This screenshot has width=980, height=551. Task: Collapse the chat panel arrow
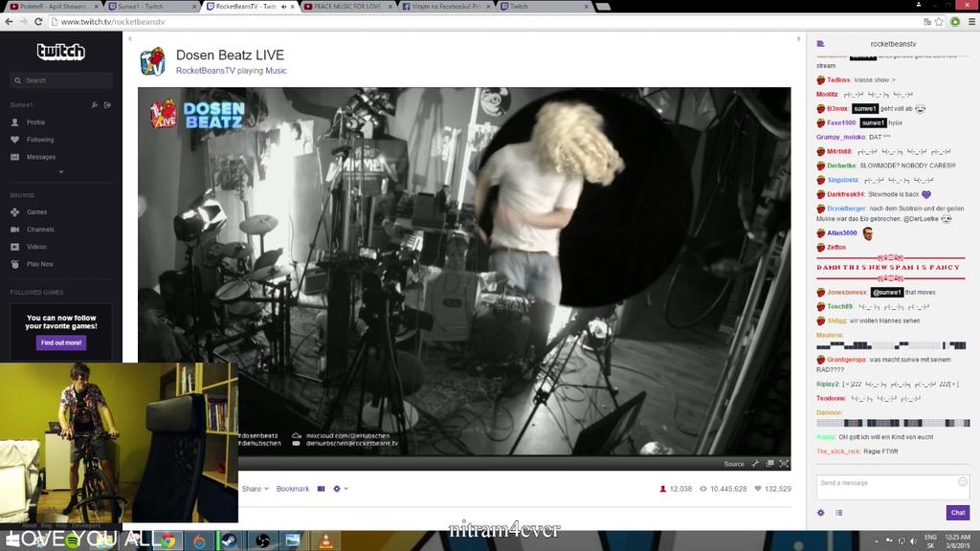(x=799, y=38)
